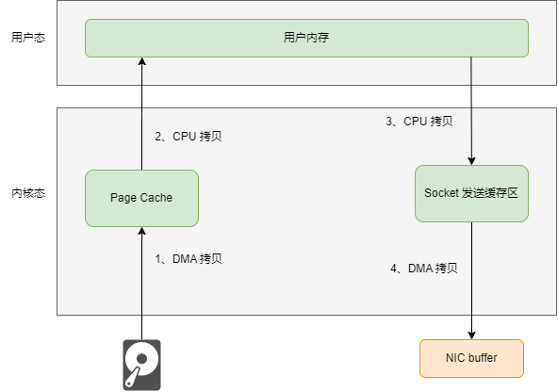Click the 用户态 label
The width and height of the screenshot is (558, 392).
click(28, 38)
